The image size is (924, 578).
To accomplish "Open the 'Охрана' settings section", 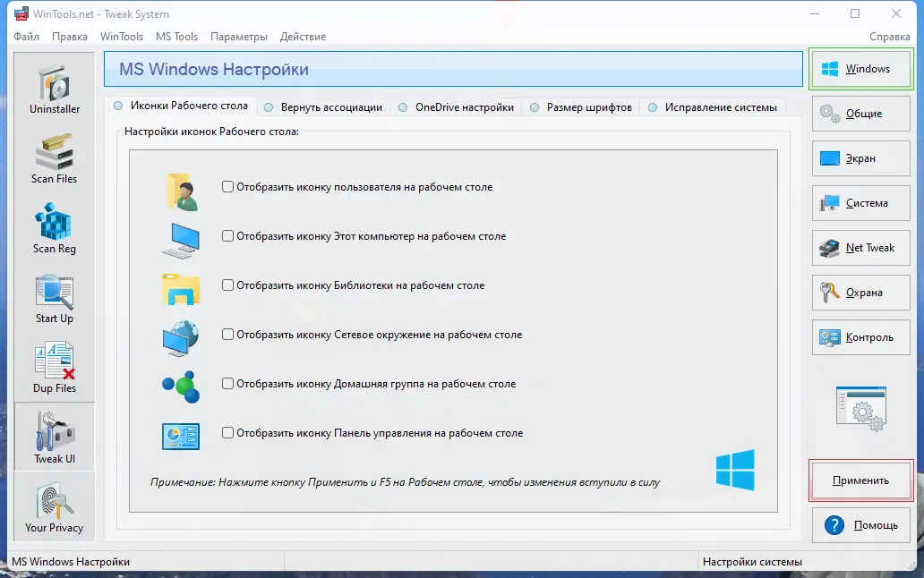I will pyautogui.click(x=861, y=293).
